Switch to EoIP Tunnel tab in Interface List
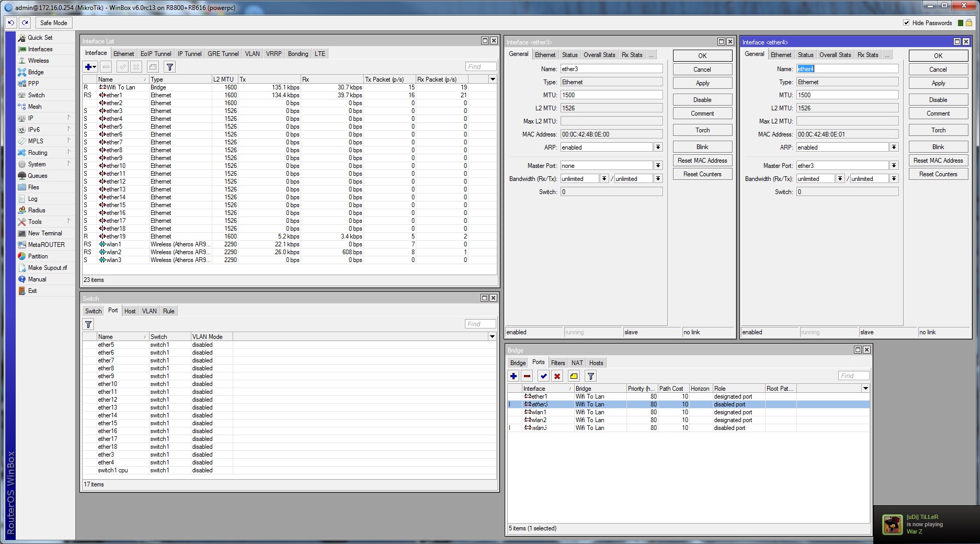The height and width of the screenshot is (544, 980). coord(155,54)
